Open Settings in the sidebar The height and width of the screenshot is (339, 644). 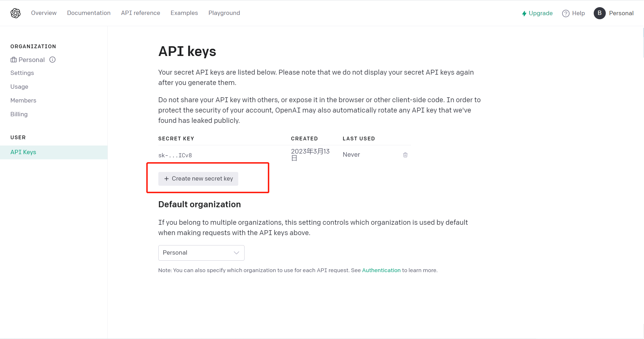coord(22,73)
